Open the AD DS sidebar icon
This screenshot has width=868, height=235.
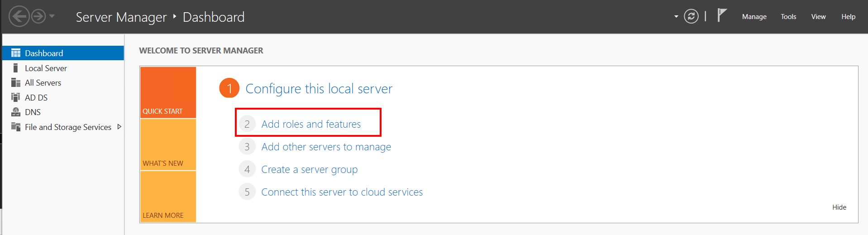click(x=16, y=97)
